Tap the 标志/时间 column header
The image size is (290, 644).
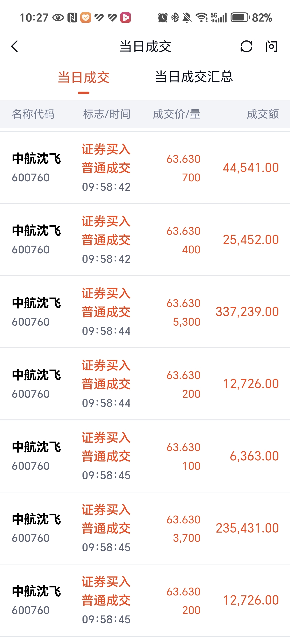pos(107,114)
